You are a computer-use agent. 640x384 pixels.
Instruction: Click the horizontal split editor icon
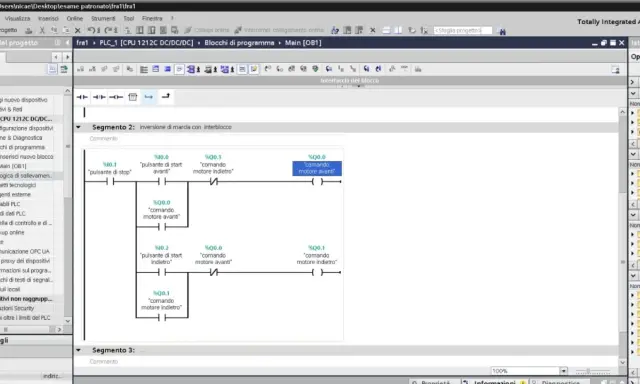pos(386,30)
